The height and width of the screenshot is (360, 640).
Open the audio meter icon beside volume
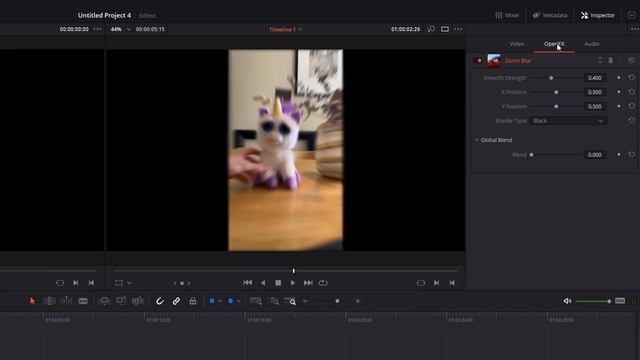click(x=620, y=301)
